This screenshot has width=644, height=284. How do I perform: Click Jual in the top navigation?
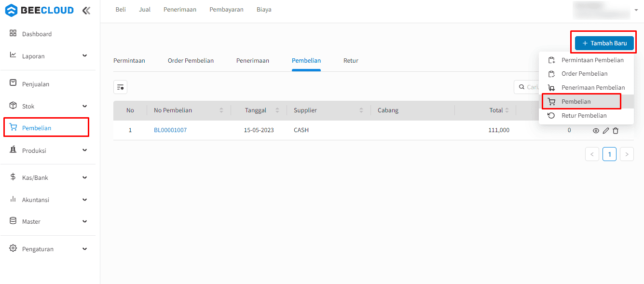[x=145, y=10]
